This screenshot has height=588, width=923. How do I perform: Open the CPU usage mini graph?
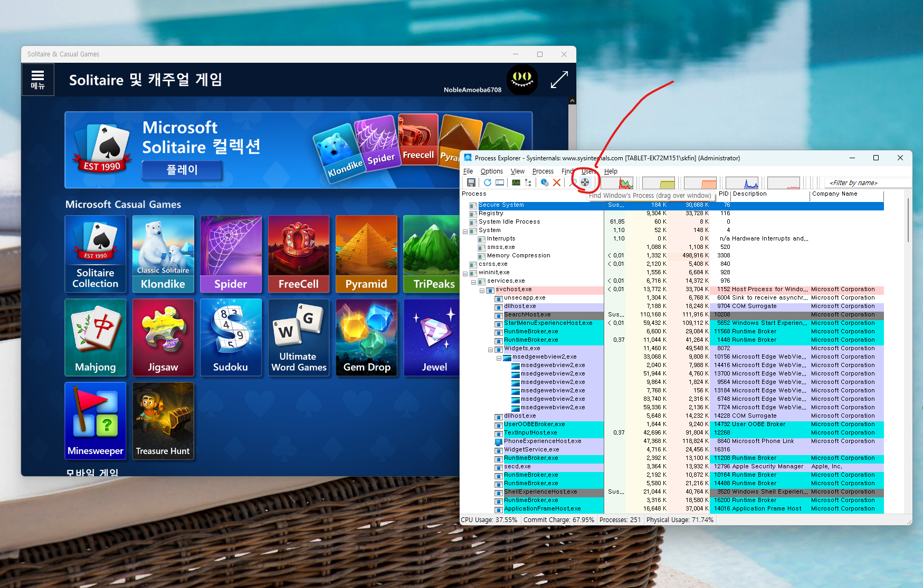[x=616, y=183]
